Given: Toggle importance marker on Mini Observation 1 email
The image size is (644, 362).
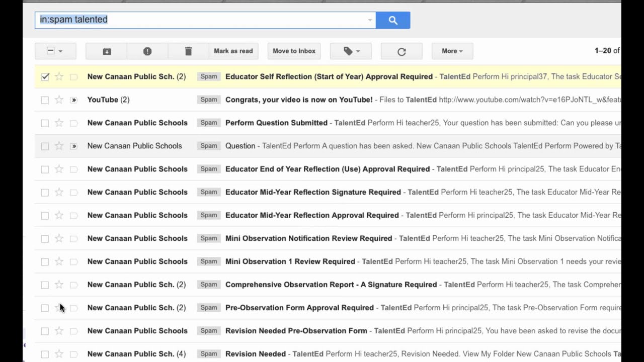Looking at the screenshot, I should (x=74, y=261).
